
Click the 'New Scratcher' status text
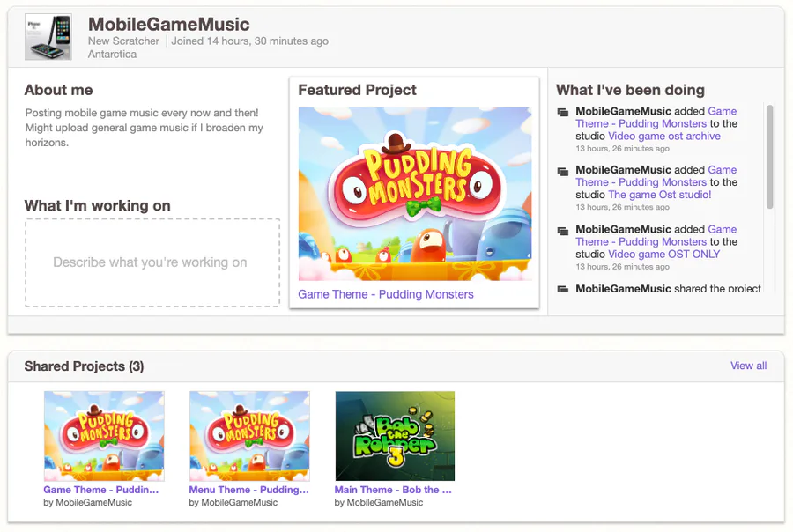123,41
